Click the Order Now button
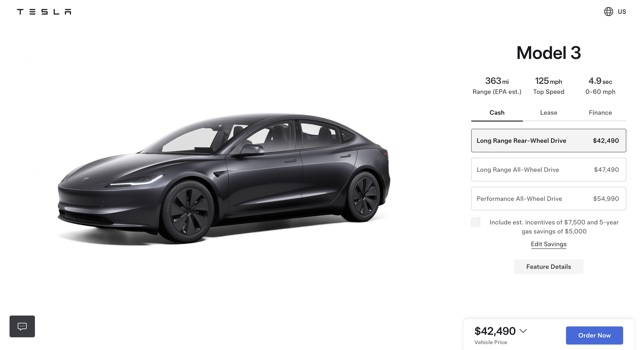The height and width of the screenshot is (350, 644). 594,335
